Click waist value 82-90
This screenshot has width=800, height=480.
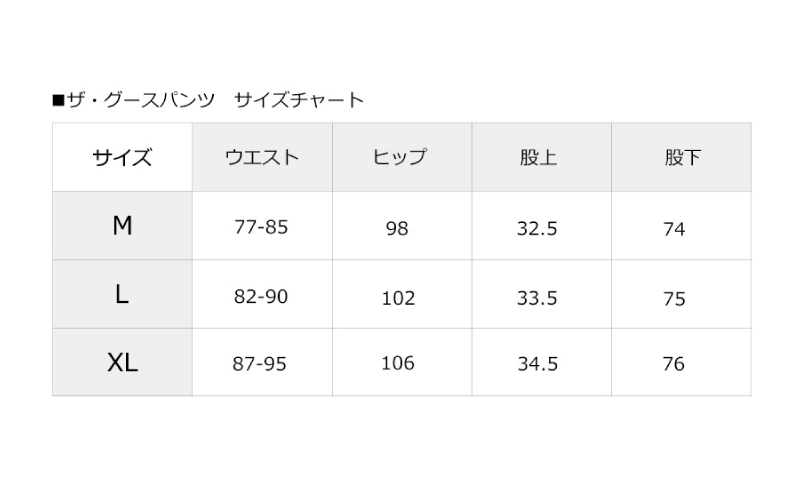[x=261, y=296]
